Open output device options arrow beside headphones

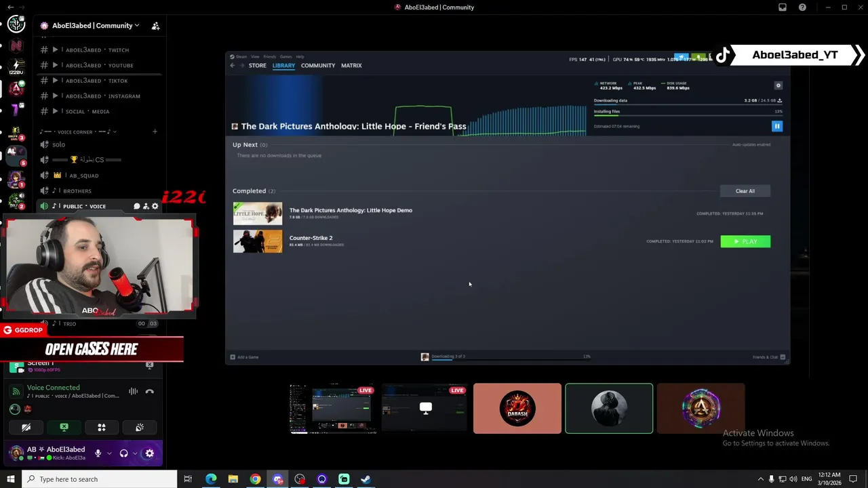tap(135, 453)
